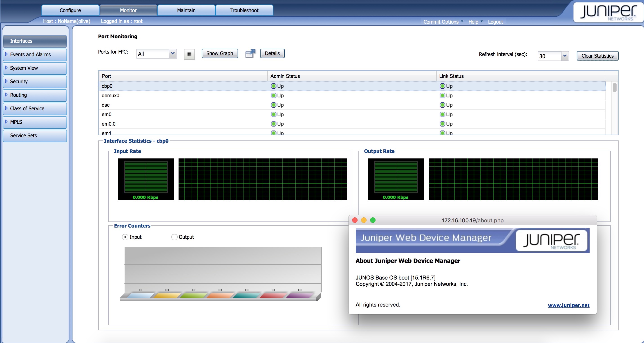Switch to the Monitor tab

(x=128, y=10)
